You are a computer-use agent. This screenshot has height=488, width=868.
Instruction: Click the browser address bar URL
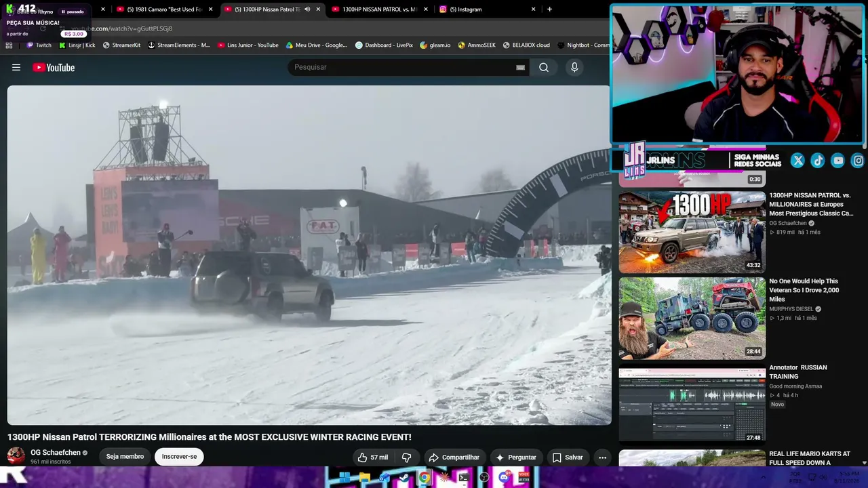point(122,28)
